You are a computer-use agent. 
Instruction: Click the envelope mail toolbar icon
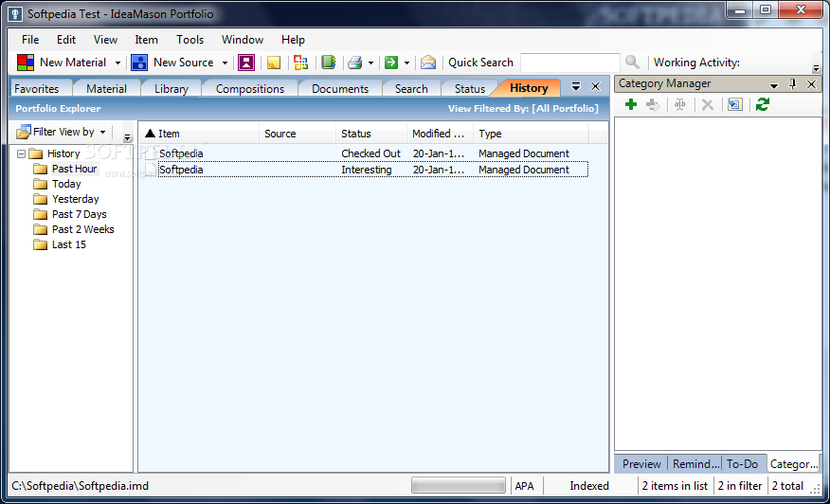(x=428, y=63)
